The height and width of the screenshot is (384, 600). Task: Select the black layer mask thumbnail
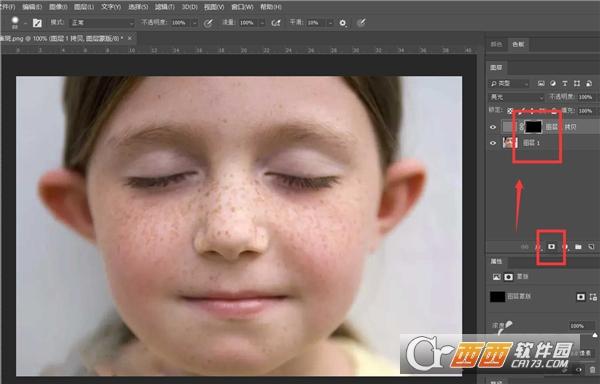[534, 127]
